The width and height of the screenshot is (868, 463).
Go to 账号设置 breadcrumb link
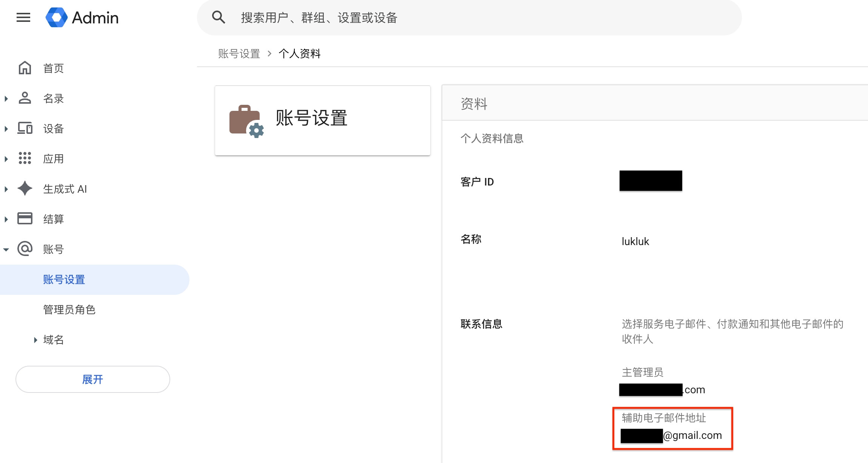(x=239, y=54)
